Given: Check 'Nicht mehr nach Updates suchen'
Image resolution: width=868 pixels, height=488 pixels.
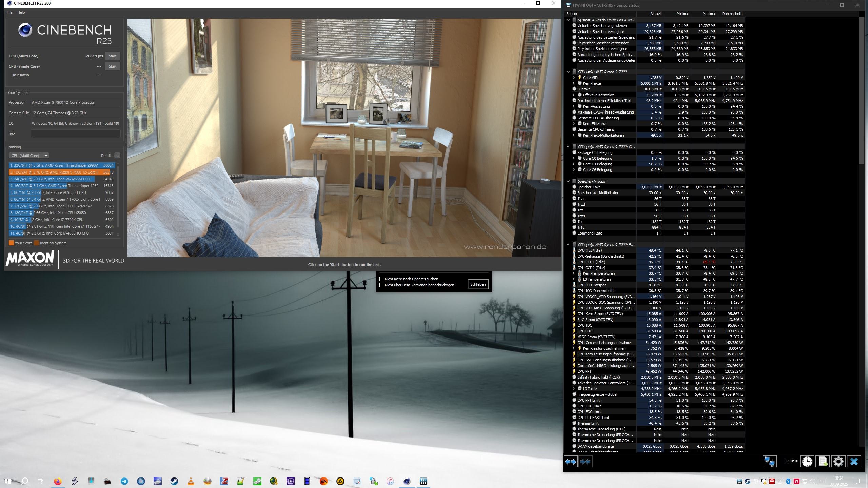Looking at the screenshot, I should [381, 279].
